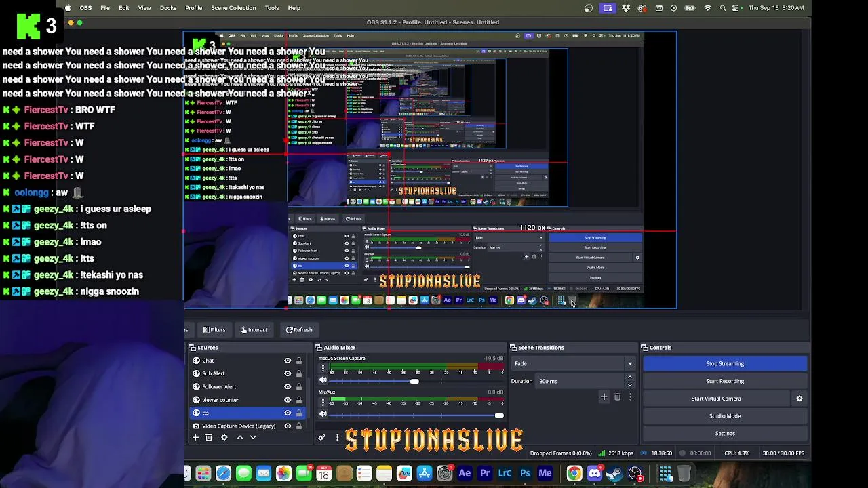Start Virtual Camera
Screen dimensions: 868x488
716,399
